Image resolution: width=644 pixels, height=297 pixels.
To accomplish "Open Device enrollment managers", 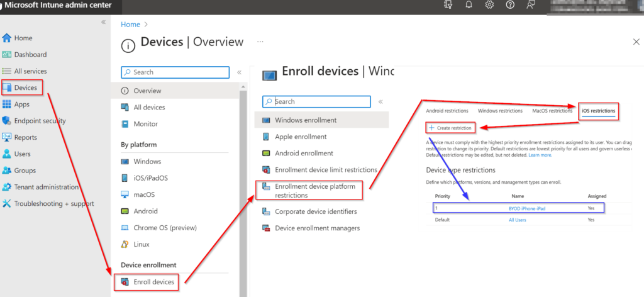I will click(x=311, y=228).
